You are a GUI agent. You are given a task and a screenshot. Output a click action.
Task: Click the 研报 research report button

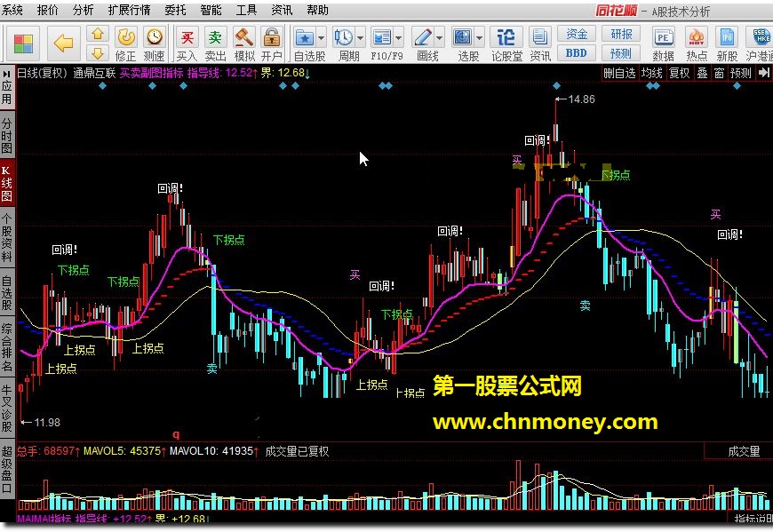coord(621,34)
